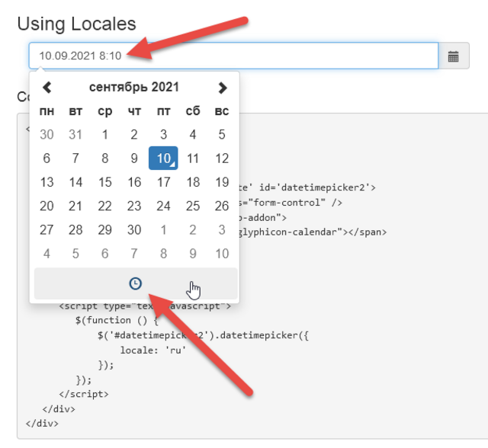Choose greyed October 9 in last row
The width and height of the screenshot is (488, 448).
tap(193, 254)
